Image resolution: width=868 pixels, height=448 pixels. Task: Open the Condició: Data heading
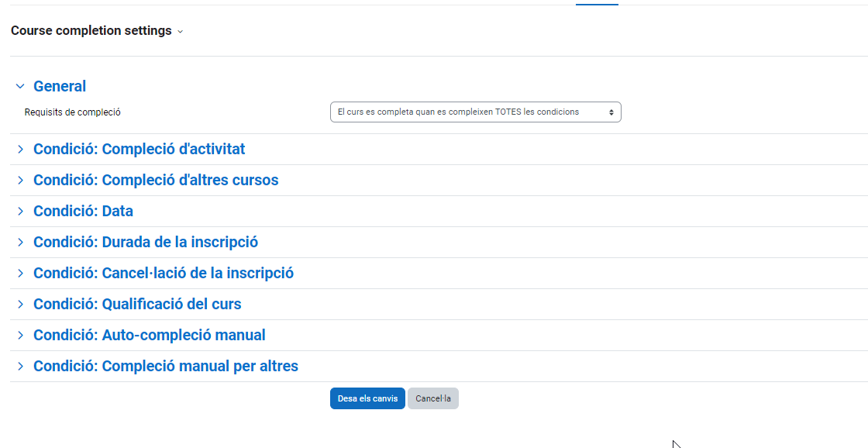pyautogui.click(x=83, y=211)
